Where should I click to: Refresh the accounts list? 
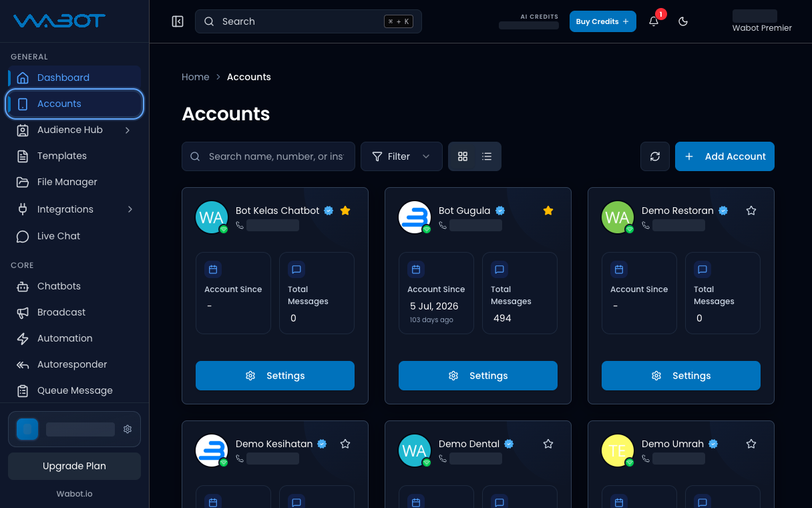tap(655, 156)
